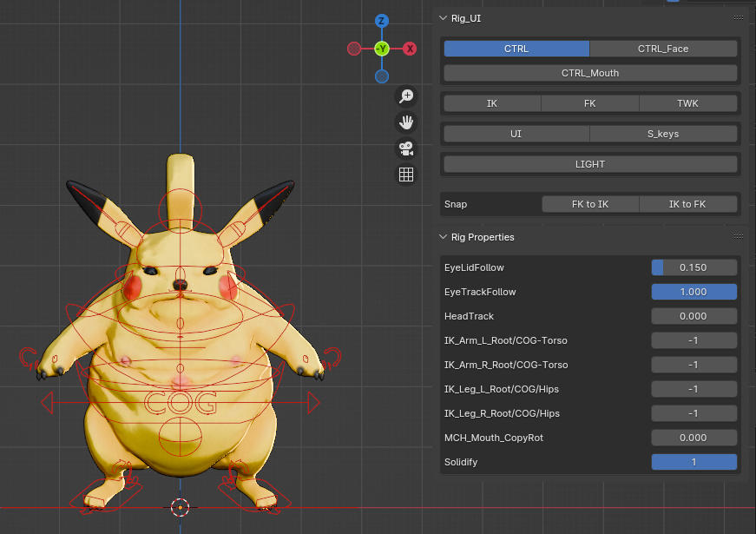Click the hand pan view icon
Screen dimensions: 756x534
coord(406,122)
